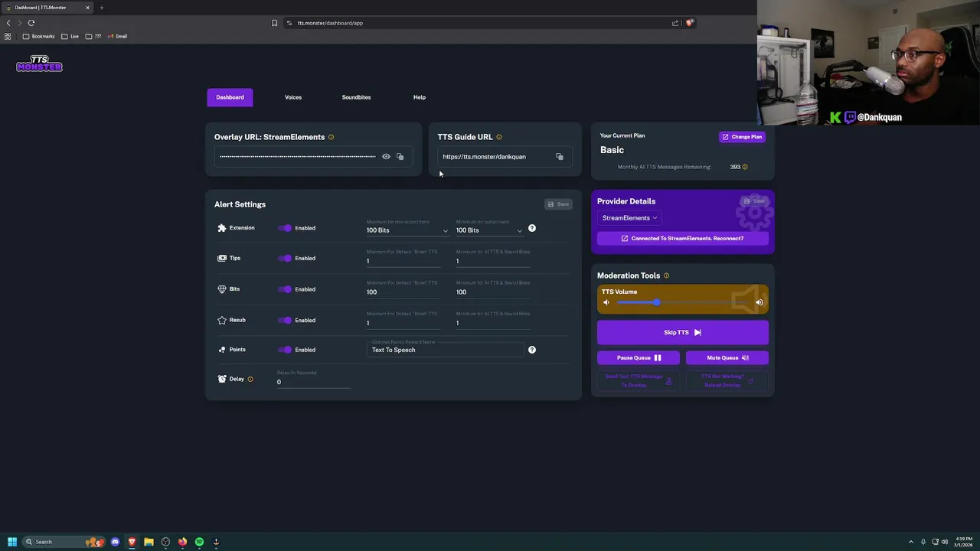Click TTS Not Working Reload Overlay
The width and height of the screenshot is (980, 551).
(x=727, y=380)
